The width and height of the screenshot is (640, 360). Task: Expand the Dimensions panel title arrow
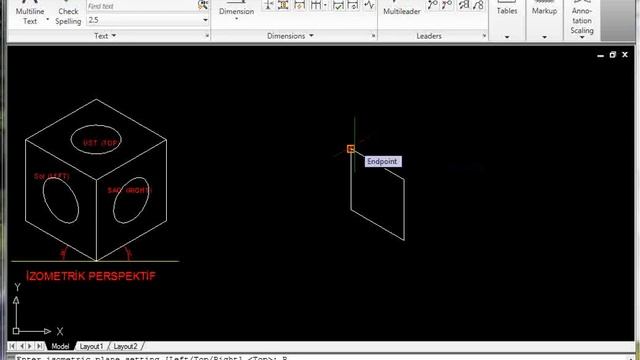(x=311, y=36)
